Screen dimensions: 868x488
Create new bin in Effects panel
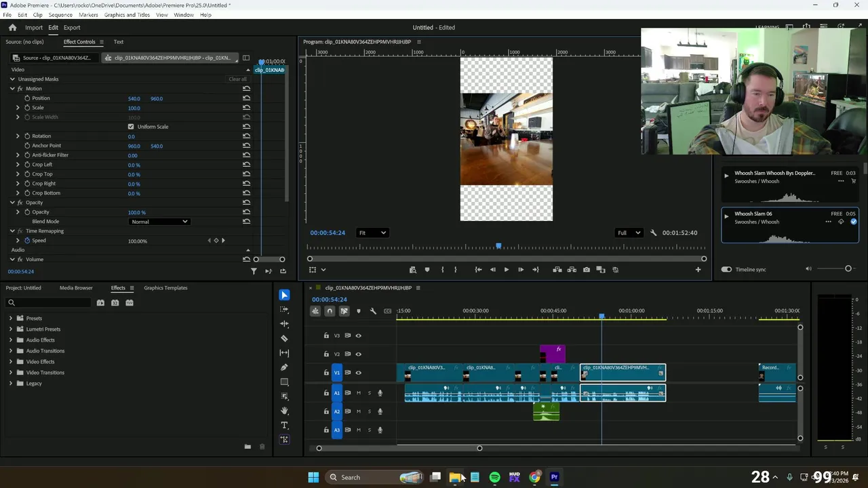248,447
